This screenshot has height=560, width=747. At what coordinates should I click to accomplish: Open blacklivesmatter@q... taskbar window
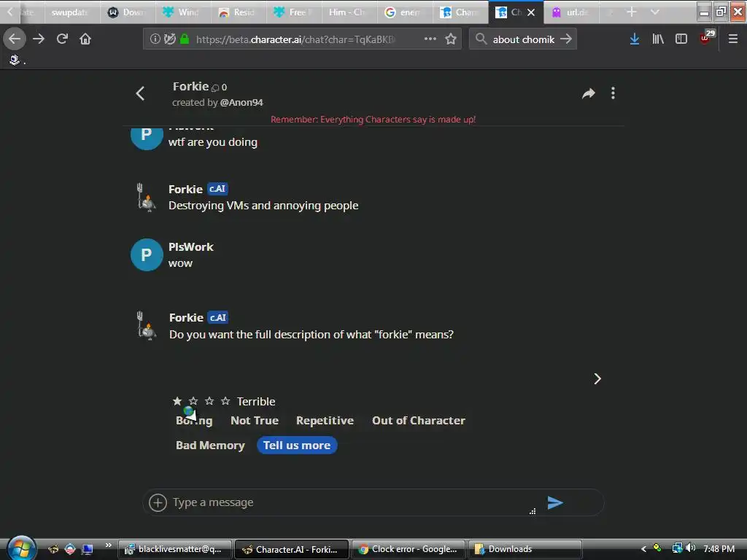175,549
